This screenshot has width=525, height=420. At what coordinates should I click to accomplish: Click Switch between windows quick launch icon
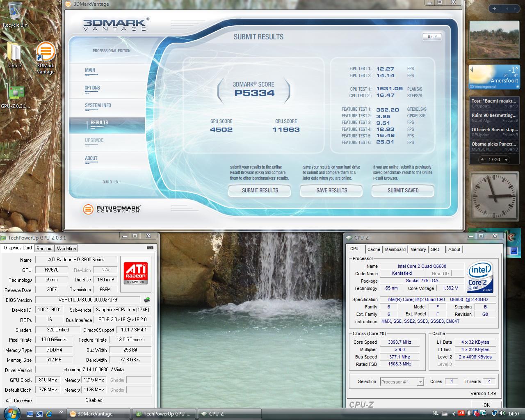39,414
